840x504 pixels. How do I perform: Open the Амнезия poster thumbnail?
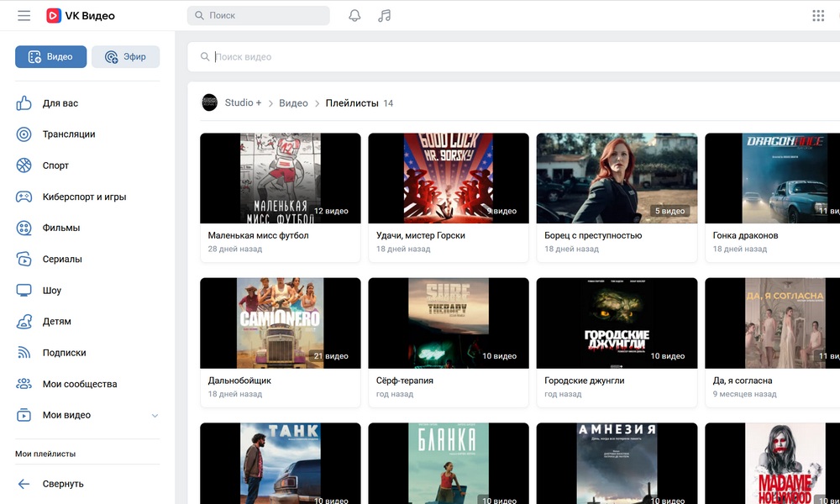[x=617, y=464]
